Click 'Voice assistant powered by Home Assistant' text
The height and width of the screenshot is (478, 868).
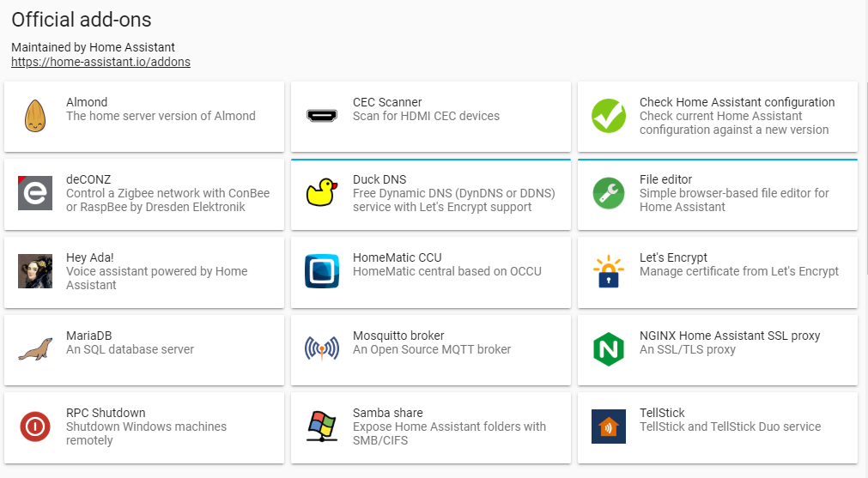coord(156,278)
